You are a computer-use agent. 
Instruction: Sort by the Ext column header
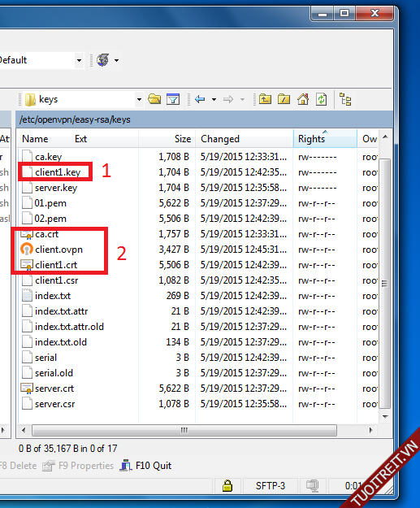(x=80, y=139)
